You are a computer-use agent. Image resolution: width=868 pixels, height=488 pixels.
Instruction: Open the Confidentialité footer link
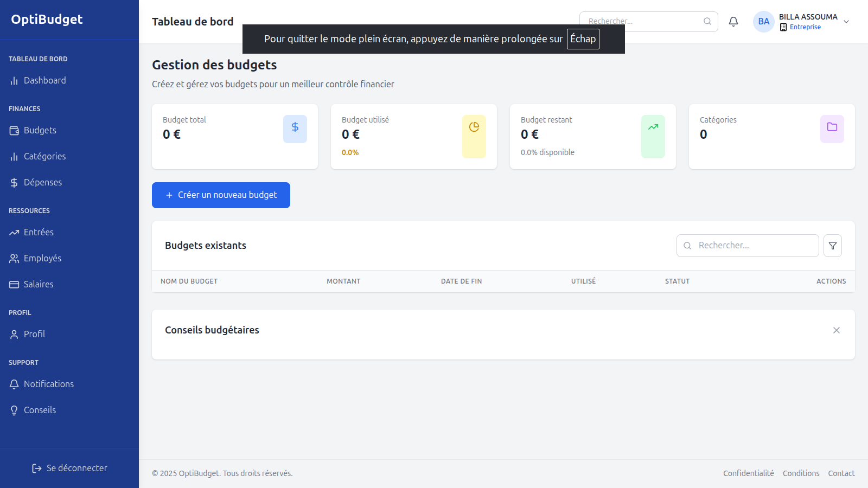(x=748, y=473)
